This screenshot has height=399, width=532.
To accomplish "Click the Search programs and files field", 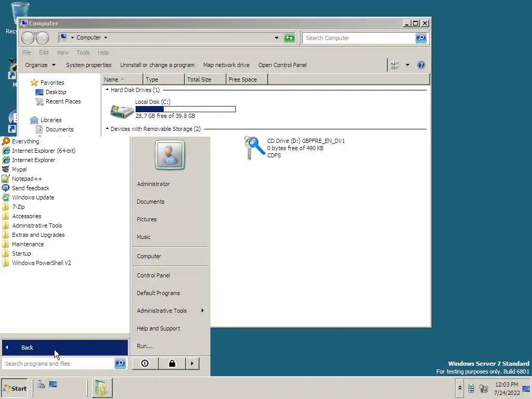I will 58,363.
